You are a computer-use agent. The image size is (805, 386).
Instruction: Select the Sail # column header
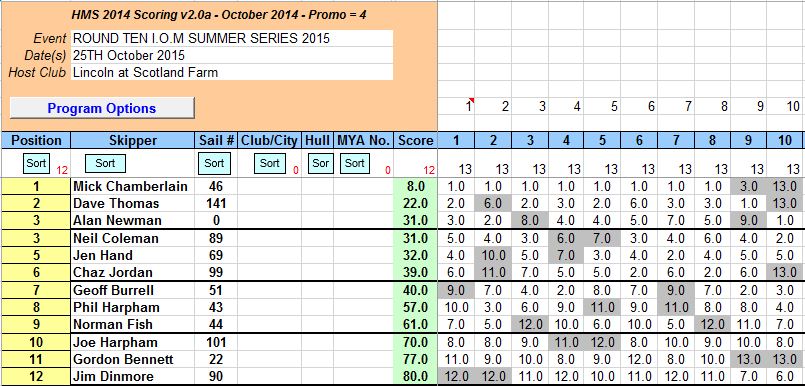(x=216, y=140)
